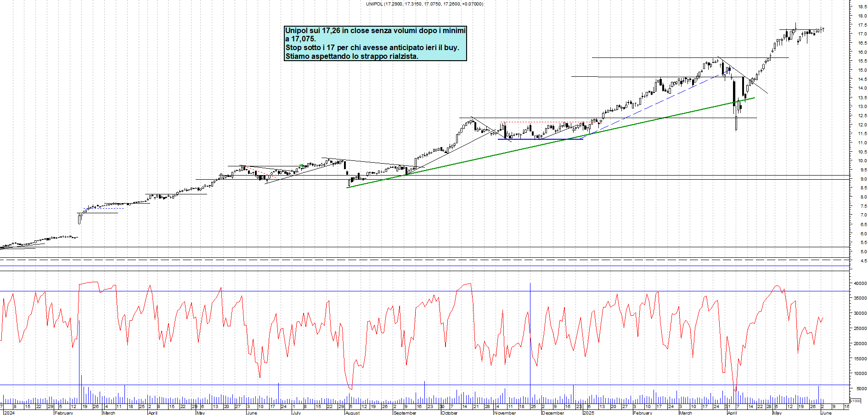
Task: Click the 13.5 price axis label
Action: 862,97
